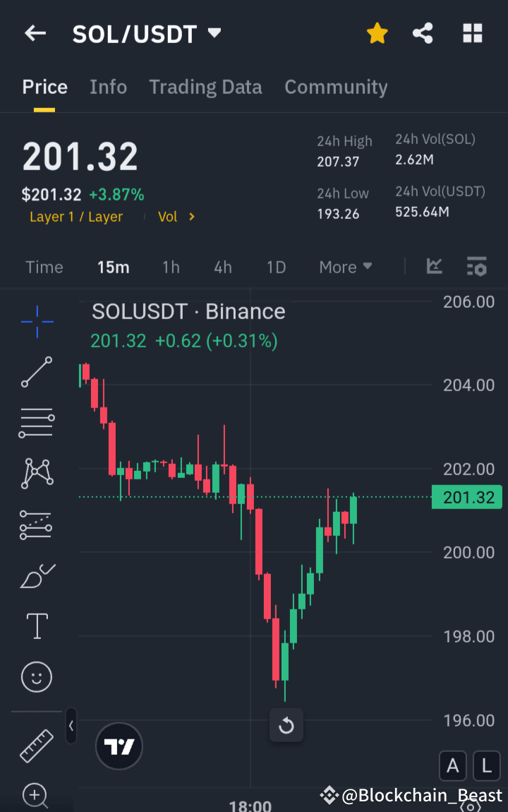
Task: Toggle log scale with the L button
Action: coord(486,765)
